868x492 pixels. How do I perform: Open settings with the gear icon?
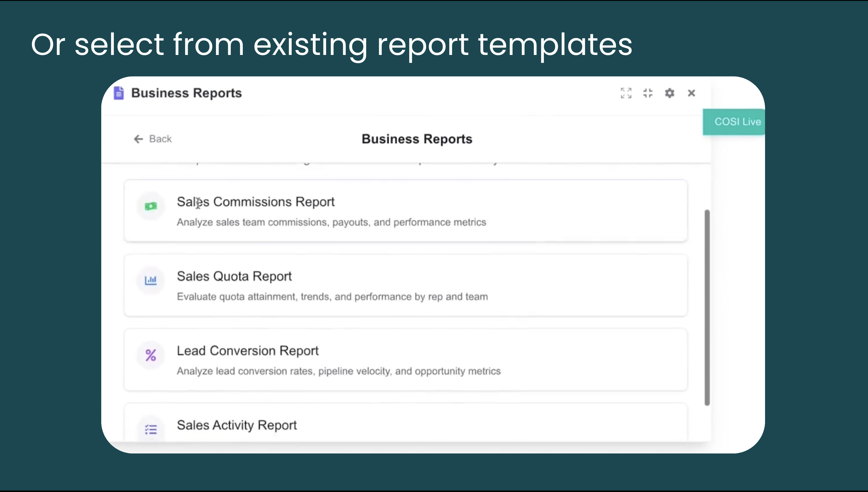tap(670, 93)
